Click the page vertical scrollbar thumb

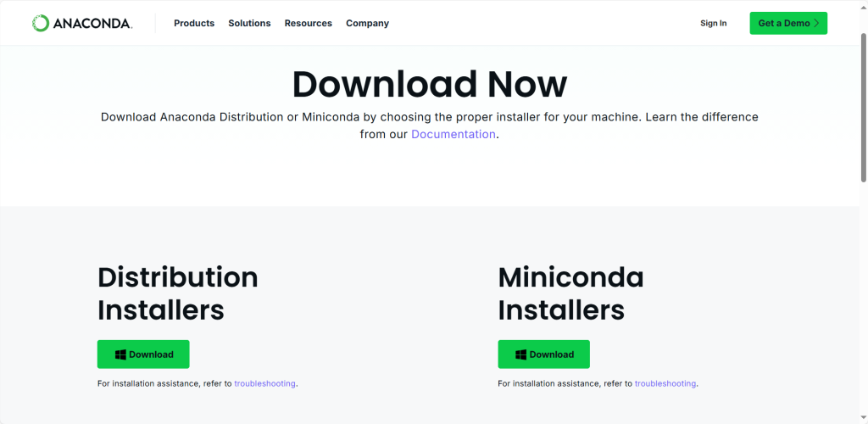click(x=863, y=108)
